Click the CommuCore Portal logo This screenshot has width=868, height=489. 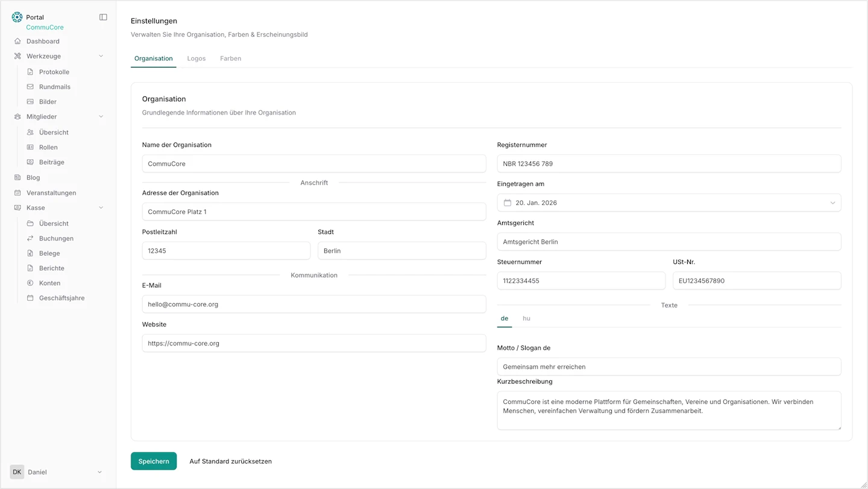17,17
